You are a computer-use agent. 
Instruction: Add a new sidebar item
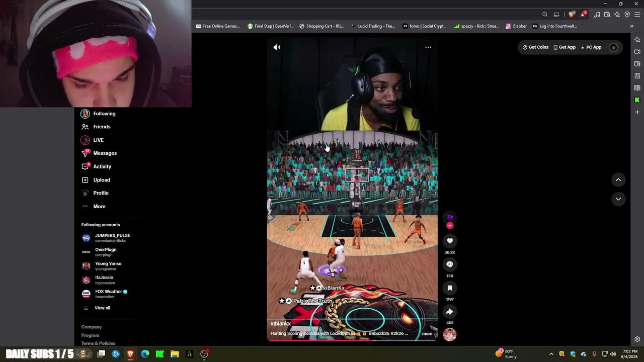[x=637, y=112]
